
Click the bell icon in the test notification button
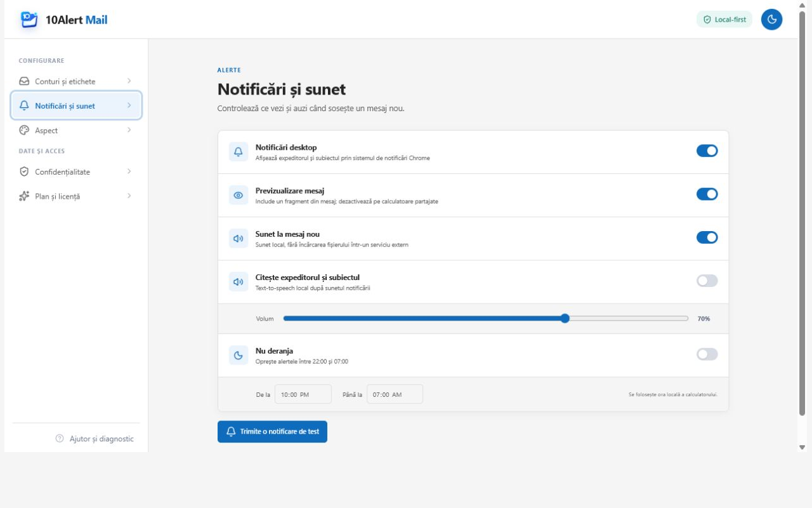pyautogui.click(x=231, y=432)
